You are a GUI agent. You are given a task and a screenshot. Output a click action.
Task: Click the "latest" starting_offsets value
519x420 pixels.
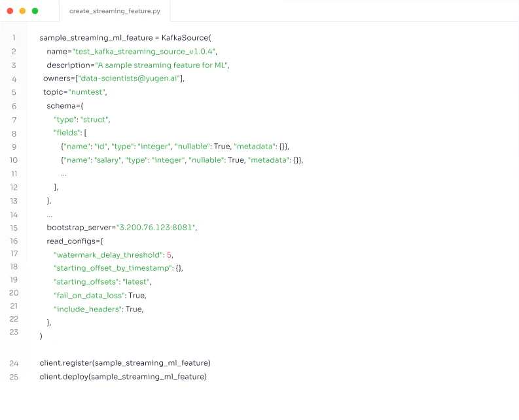click(136, 282)
